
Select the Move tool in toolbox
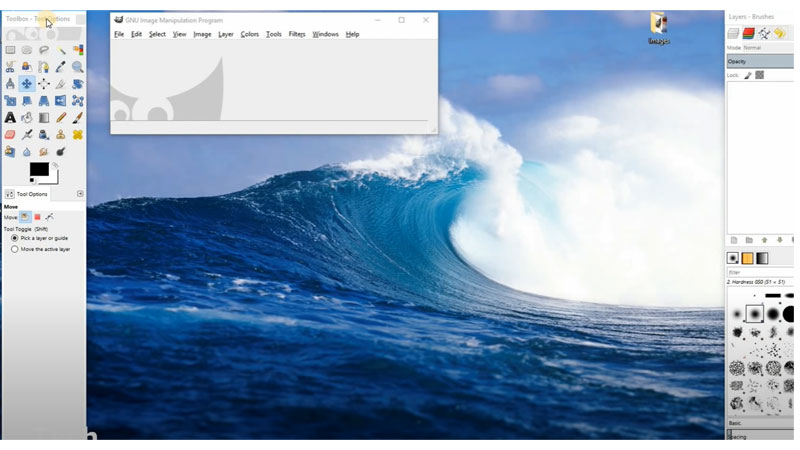point(27,84)
